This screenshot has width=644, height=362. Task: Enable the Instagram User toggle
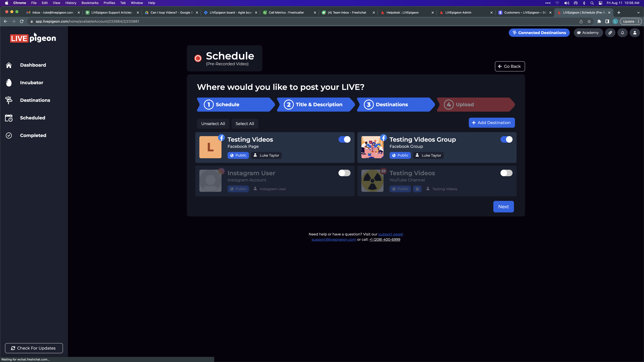click(x=344, y=173)
